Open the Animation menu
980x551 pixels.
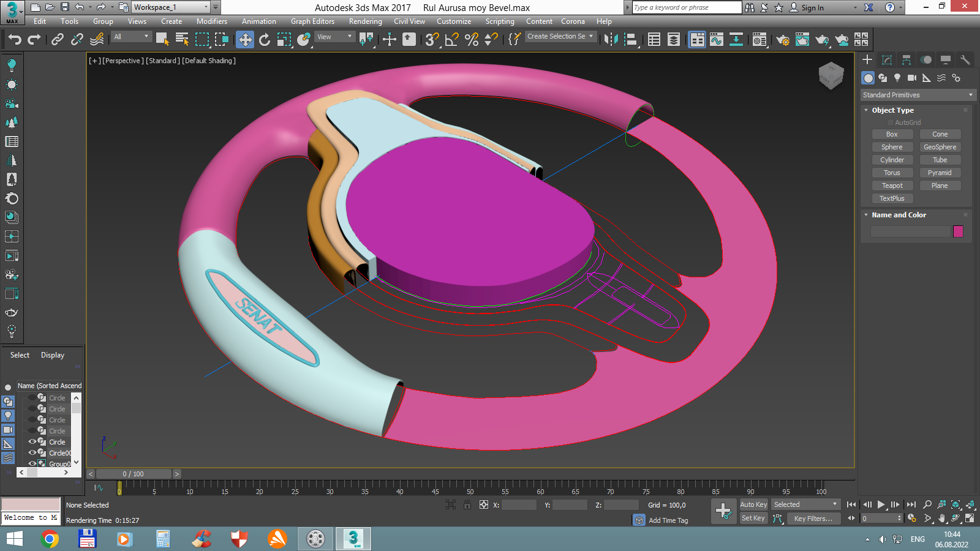[x=258, y=21]
